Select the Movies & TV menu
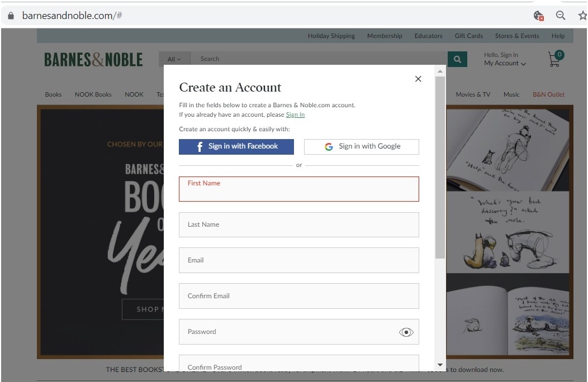The height and width of the screenshot is (382, 588). coord(473,94)
